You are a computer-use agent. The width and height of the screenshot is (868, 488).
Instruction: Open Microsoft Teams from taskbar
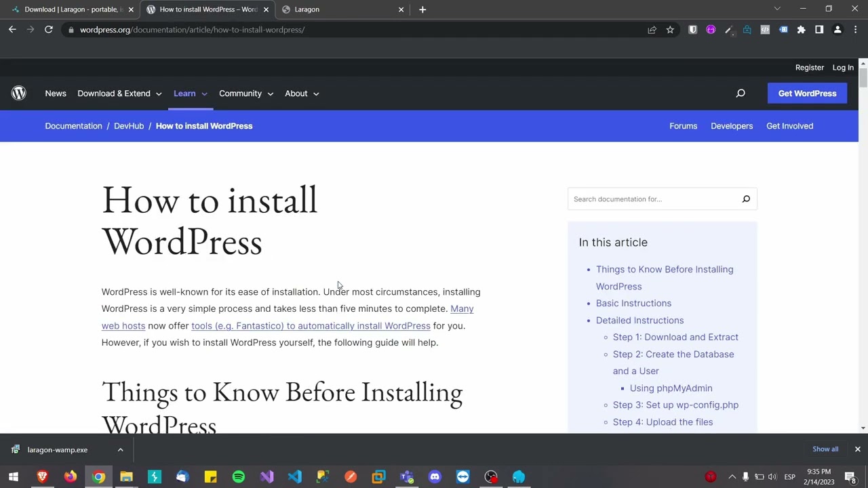407,477
